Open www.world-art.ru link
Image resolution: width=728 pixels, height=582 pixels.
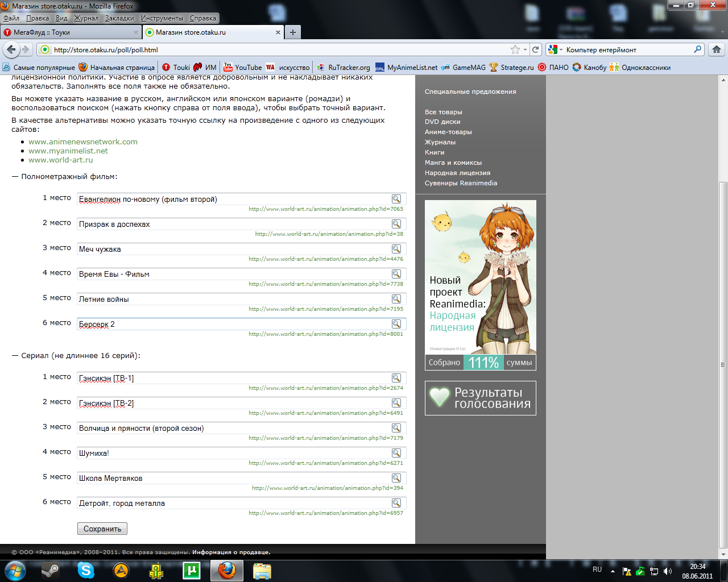(x=61, y=160)
